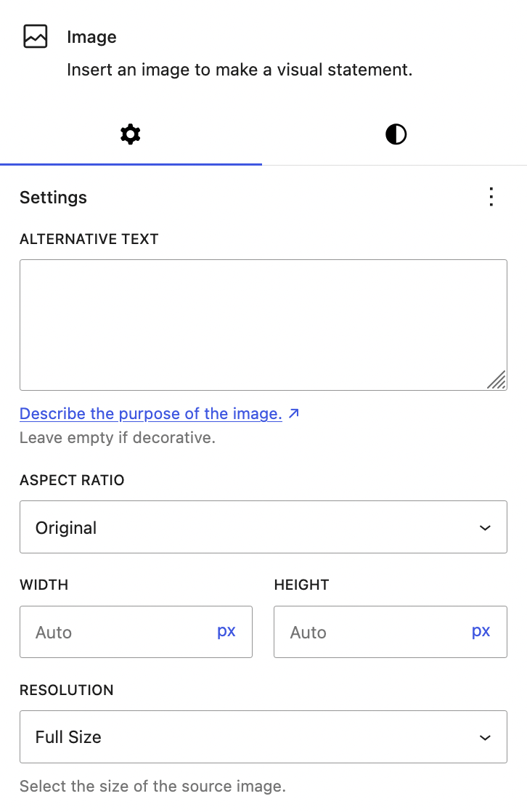
Task: Switch to the Styles half-circle tab
Action: [x=396, y=134]
